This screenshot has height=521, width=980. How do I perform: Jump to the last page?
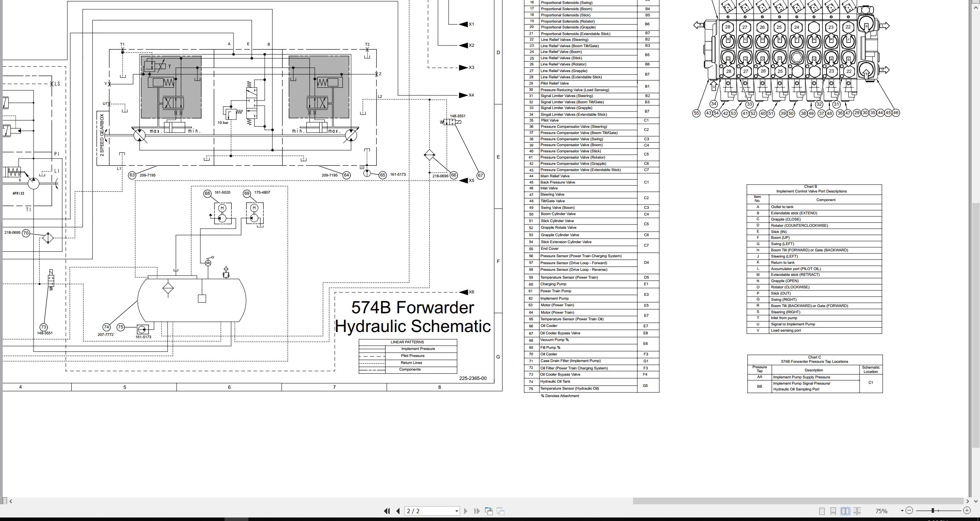477,511
